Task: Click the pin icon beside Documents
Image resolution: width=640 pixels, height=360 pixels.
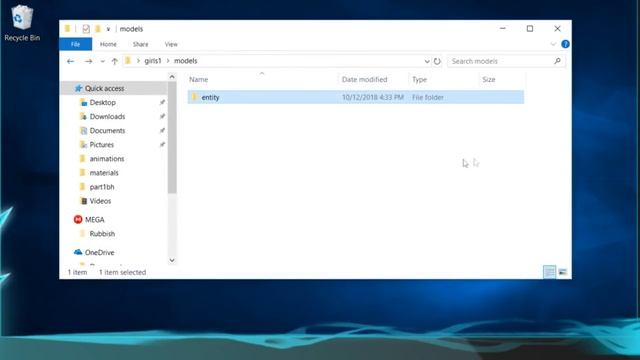Action: tap(162, 131)
